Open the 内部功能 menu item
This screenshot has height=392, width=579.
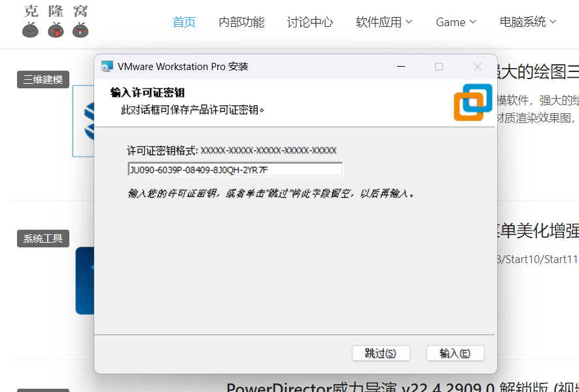tap(241, 22)
